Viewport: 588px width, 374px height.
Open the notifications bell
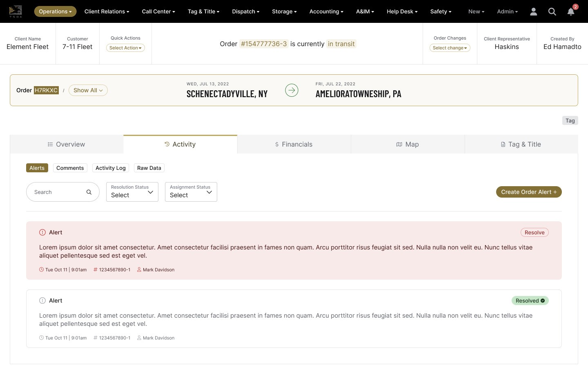point(571,11)
